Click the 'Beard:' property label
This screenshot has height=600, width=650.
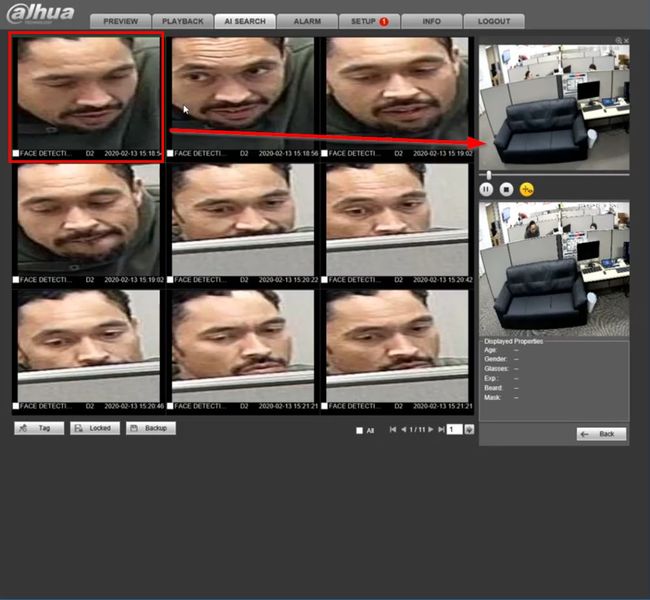493,388
